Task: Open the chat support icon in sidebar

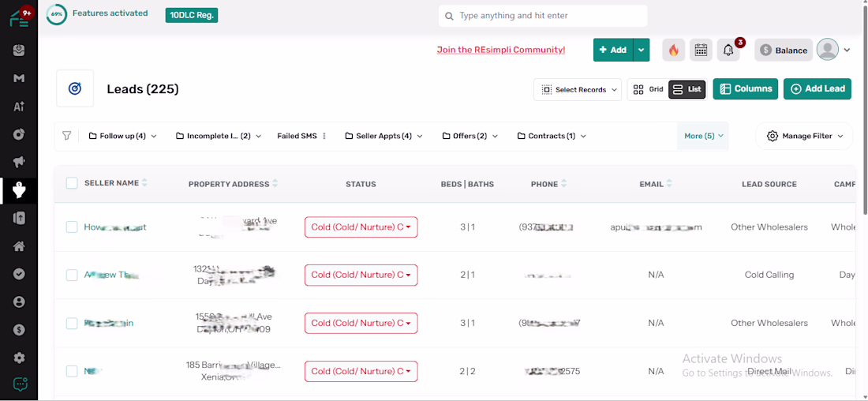Action: pos(20,384)
